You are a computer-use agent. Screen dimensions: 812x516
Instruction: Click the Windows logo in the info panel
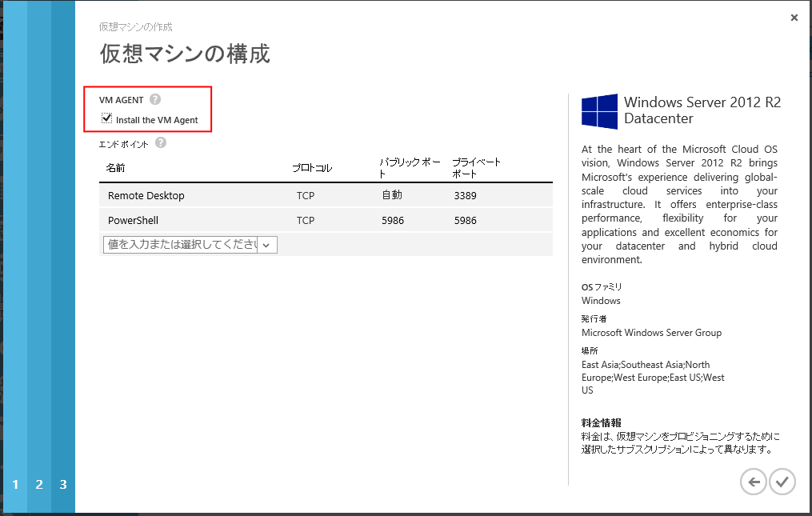click(x=599, y=111)
